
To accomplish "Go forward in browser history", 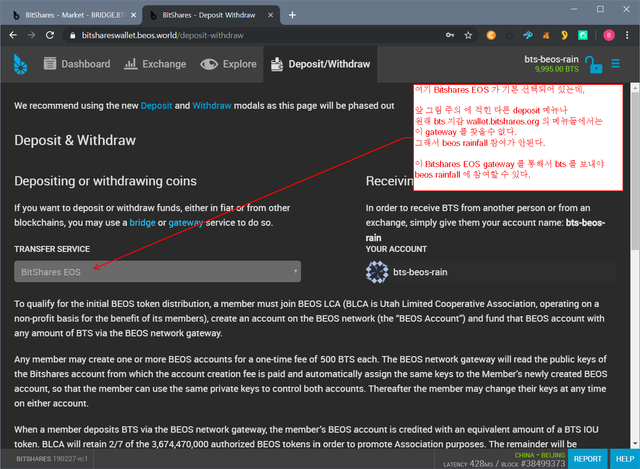I will (x=31, y=36).
